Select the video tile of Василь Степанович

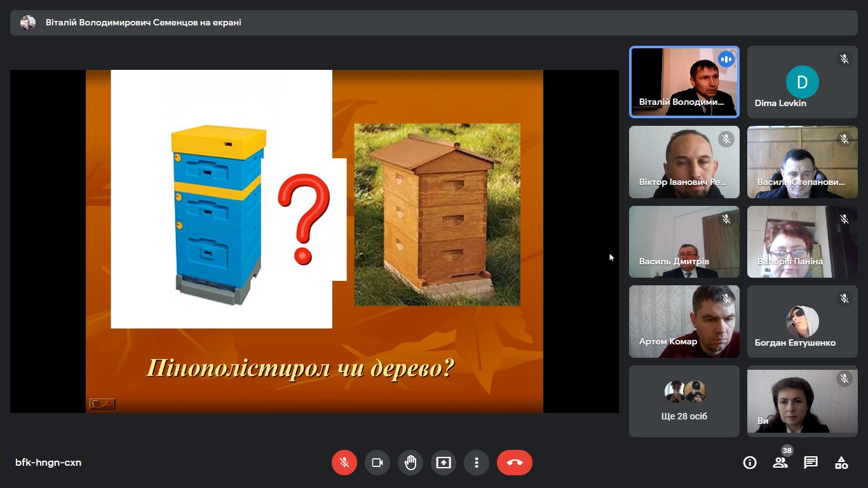pos(803,162)
